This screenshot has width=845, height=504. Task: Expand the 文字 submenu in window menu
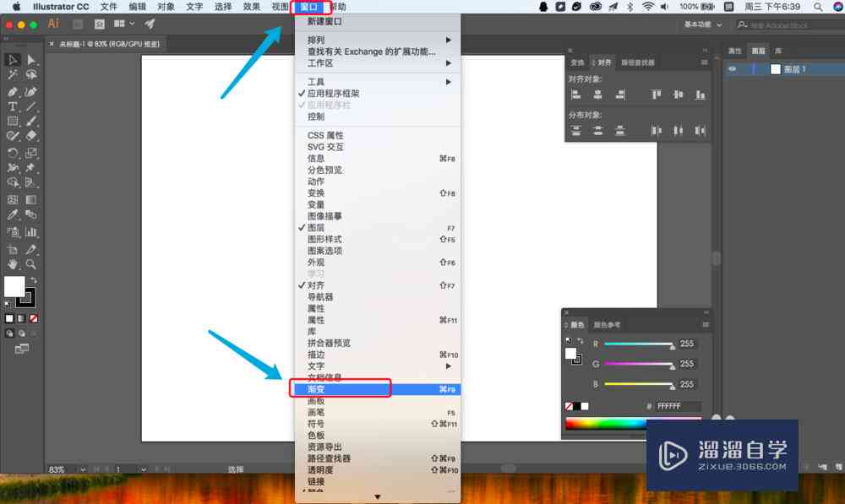(x=377, y=366)
